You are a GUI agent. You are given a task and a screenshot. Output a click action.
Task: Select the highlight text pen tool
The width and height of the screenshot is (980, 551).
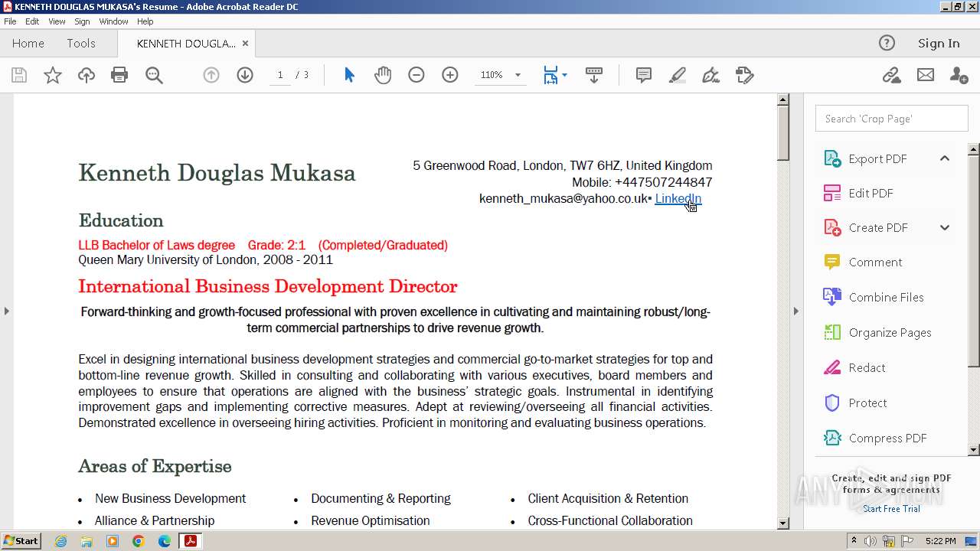678,75
